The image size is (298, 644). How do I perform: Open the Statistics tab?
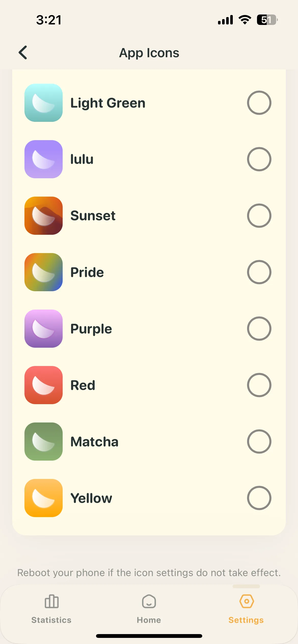coord(51,609)
